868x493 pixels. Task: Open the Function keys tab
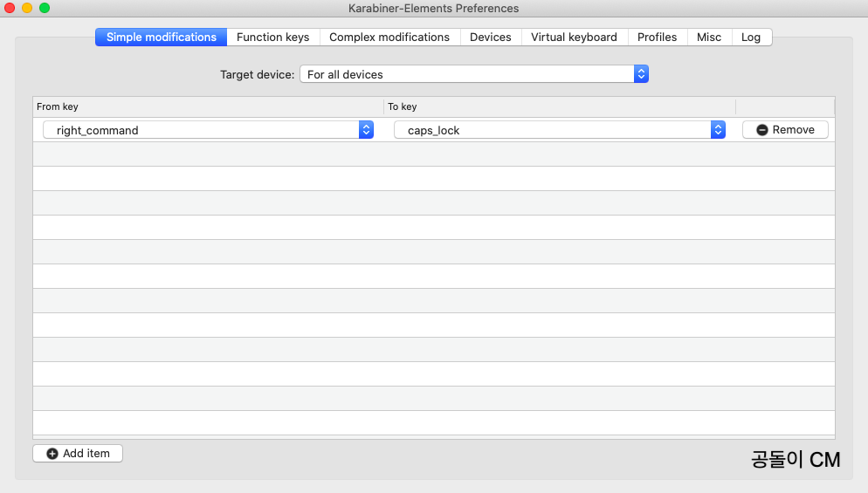point(273,37)
